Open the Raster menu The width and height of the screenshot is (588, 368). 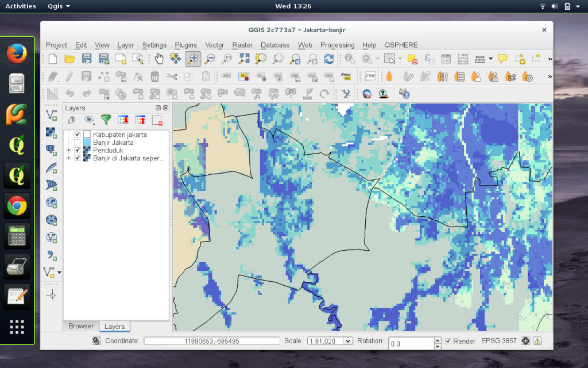click(242, 45)
